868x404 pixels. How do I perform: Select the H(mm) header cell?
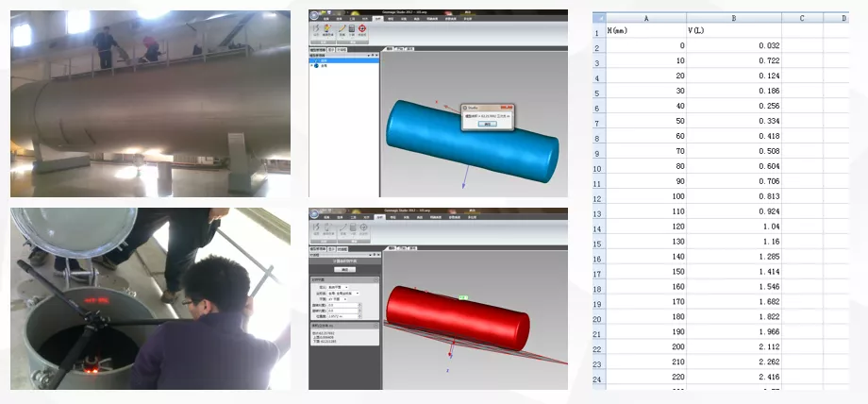[645, 31]
